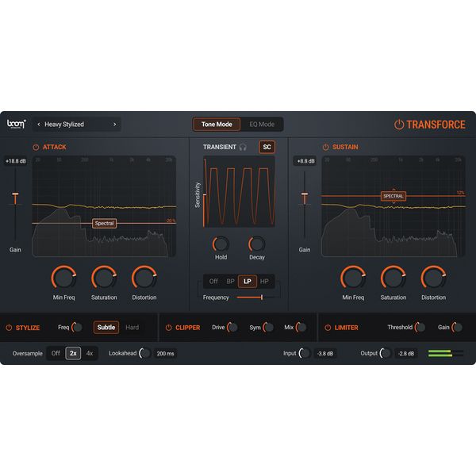
Task: Set Oversample to Off
Action: click(56, 353)
